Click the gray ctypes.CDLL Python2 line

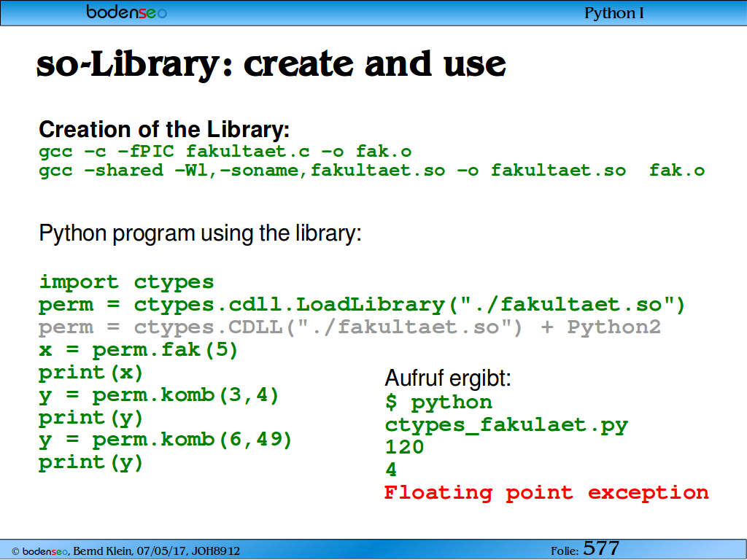(349, 327)
